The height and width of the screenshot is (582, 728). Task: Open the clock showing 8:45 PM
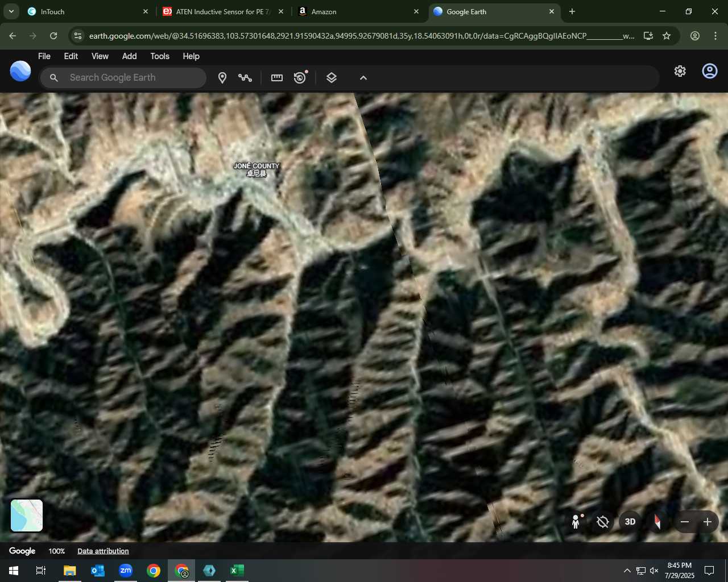[680, 571]
